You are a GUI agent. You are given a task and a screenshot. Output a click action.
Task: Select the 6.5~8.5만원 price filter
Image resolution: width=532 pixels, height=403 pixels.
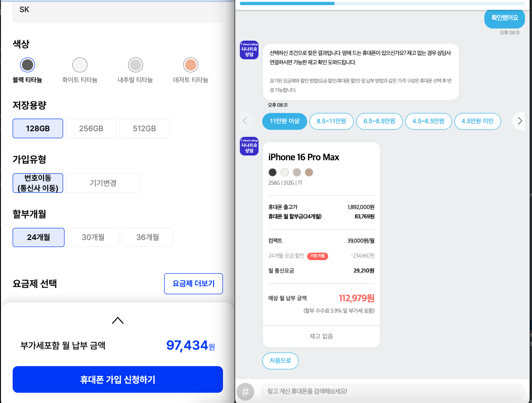(379, 121)
